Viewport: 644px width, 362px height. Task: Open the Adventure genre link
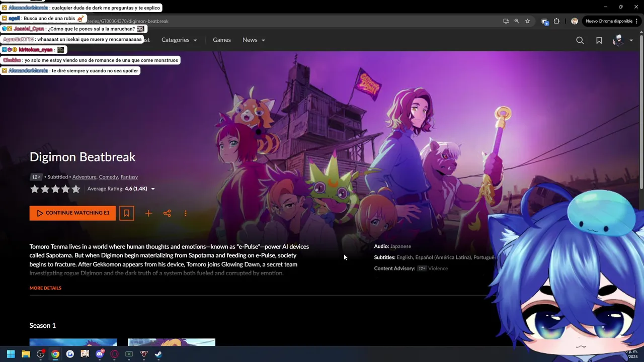(84, 177)
